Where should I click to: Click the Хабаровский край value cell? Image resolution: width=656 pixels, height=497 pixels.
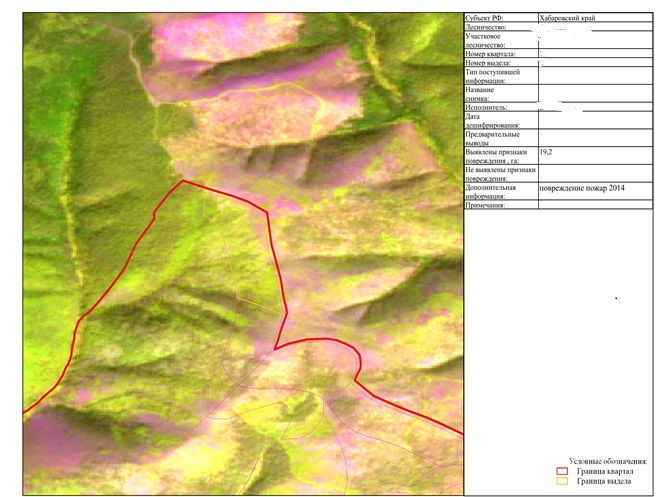594,18
